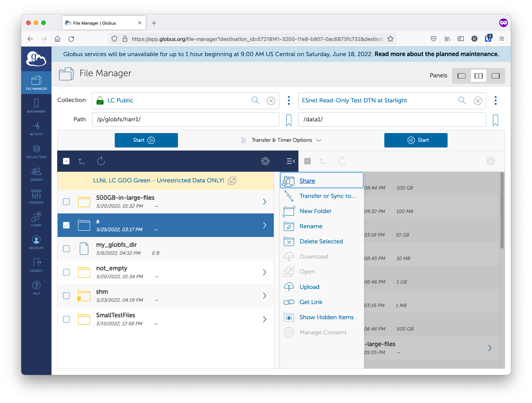Image resolution: width=532 pixels, height=403 pixels.
Task: Check the my_globfs_dir file
Action: (66, 249)
